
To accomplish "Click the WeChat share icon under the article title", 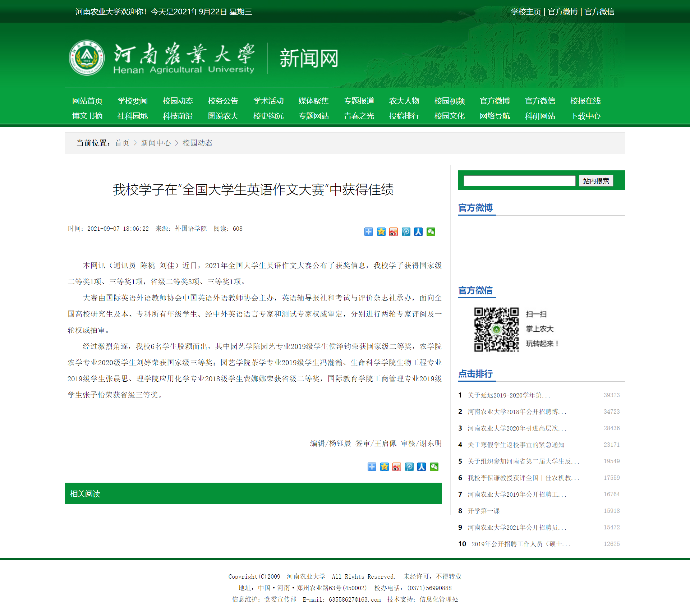I will click(x=431, y=232).
